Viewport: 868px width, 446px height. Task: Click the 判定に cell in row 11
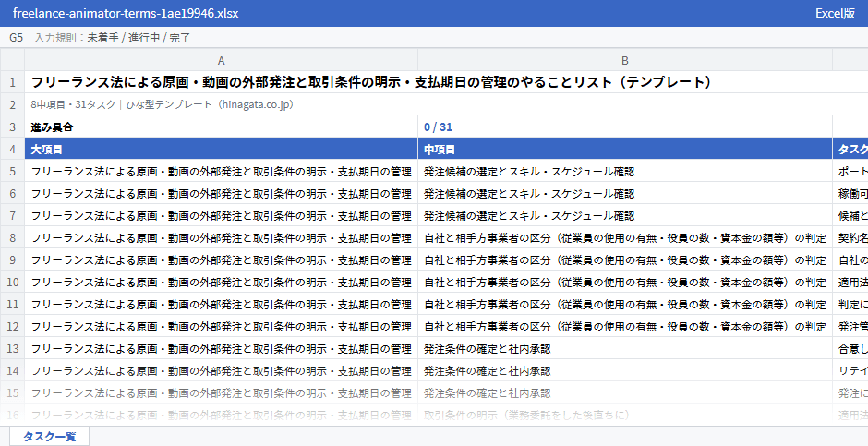[850, 304]
